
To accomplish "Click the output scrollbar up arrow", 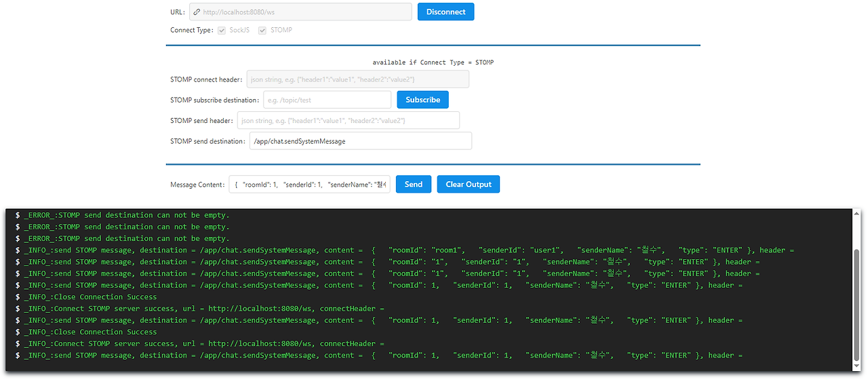I will [856, 213].
